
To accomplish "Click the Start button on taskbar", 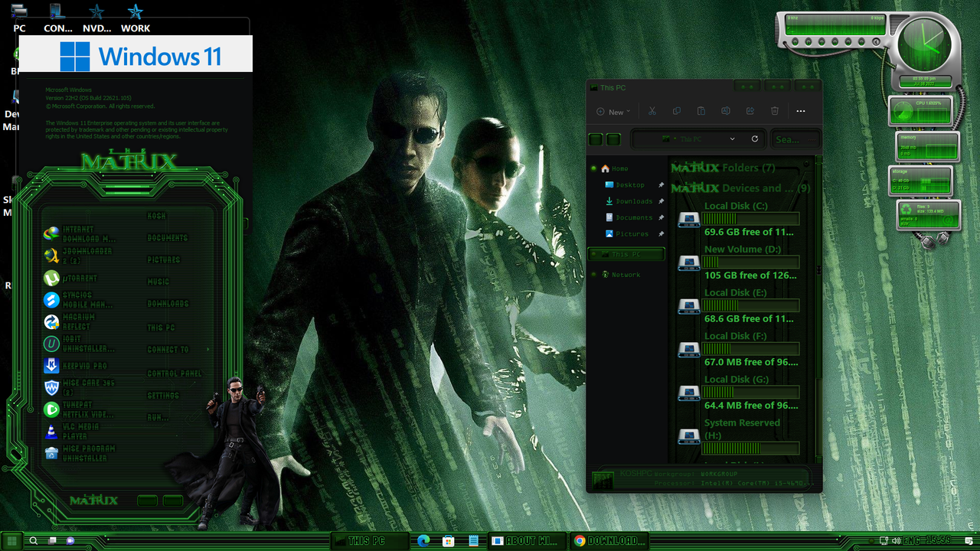I will pos(11,540).
